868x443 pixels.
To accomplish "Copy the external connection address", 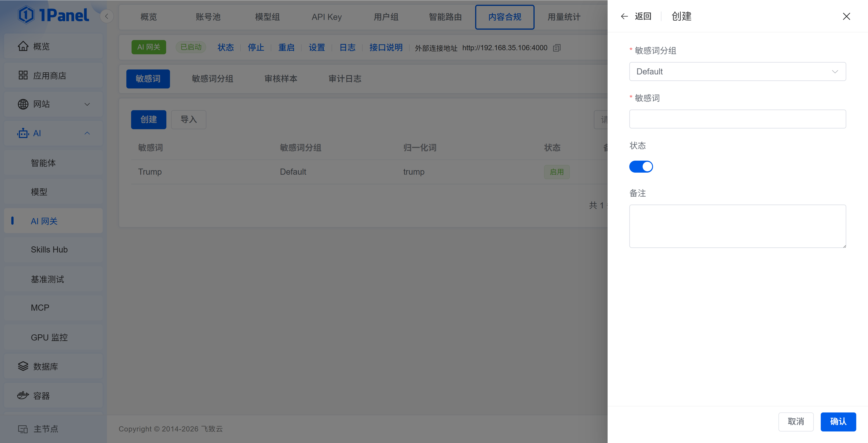I will [x=557, y=48].
